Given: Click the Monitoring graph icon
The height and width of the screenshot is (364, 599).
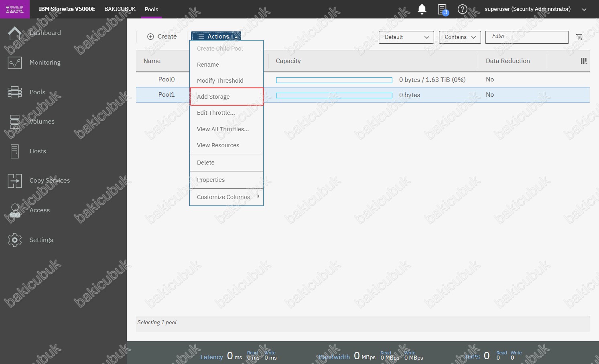Looking at the screenshot, I should 15,63.
